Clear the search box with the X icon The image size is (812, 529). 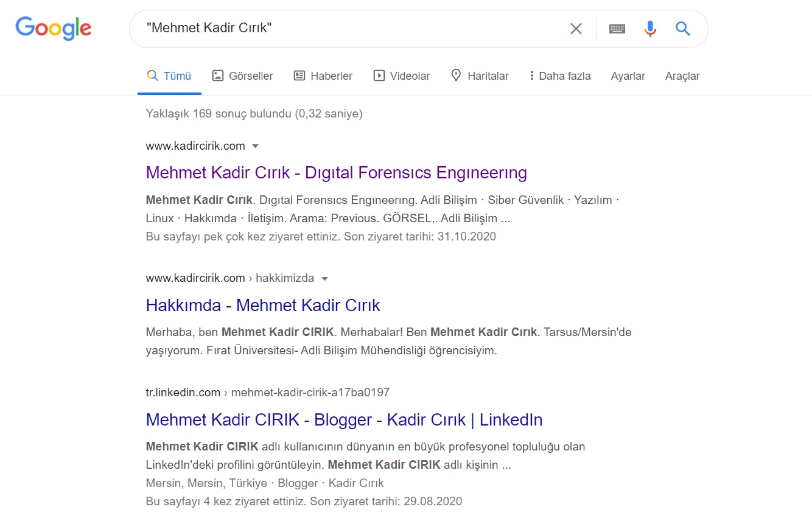pos(576,29)
